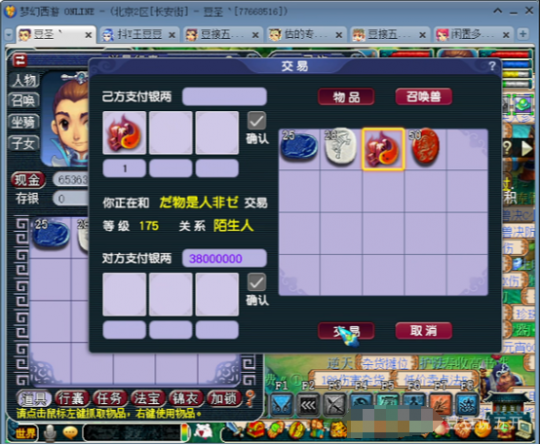Use the F1 skill shortcut icon
The image size is (540, 445).
282,405
